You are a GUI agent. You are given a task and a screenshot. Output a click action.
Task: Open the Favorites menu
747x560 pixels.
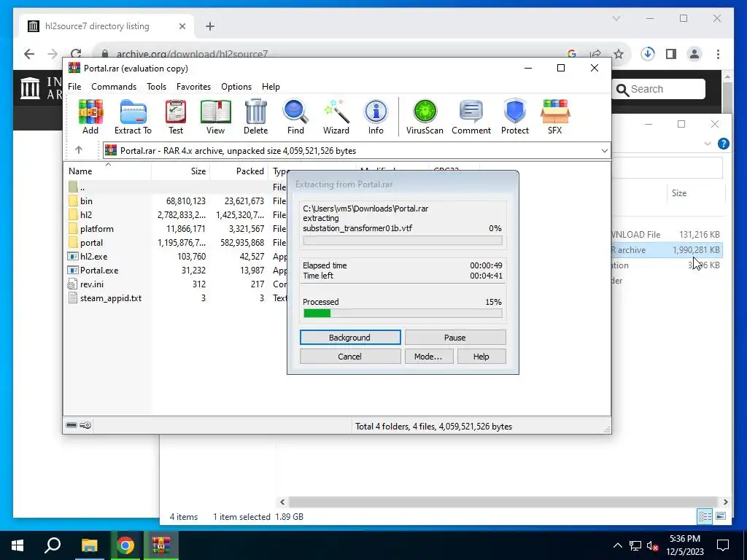click(193, 87)
